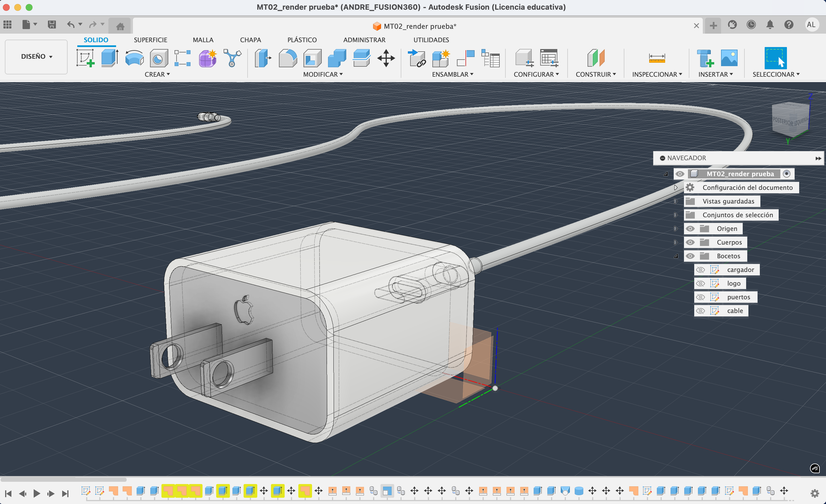Switch to the UTILIDADES tab

[x=431, y=40]
